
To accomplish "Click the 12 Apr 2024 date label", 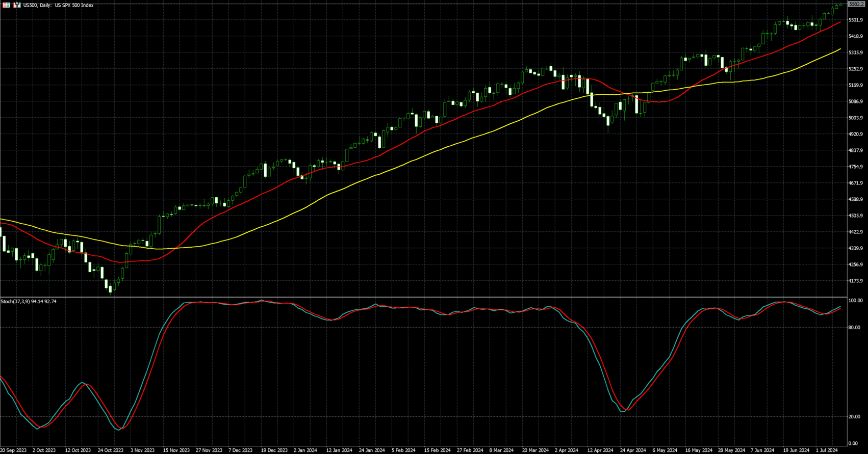I will 600,450.
